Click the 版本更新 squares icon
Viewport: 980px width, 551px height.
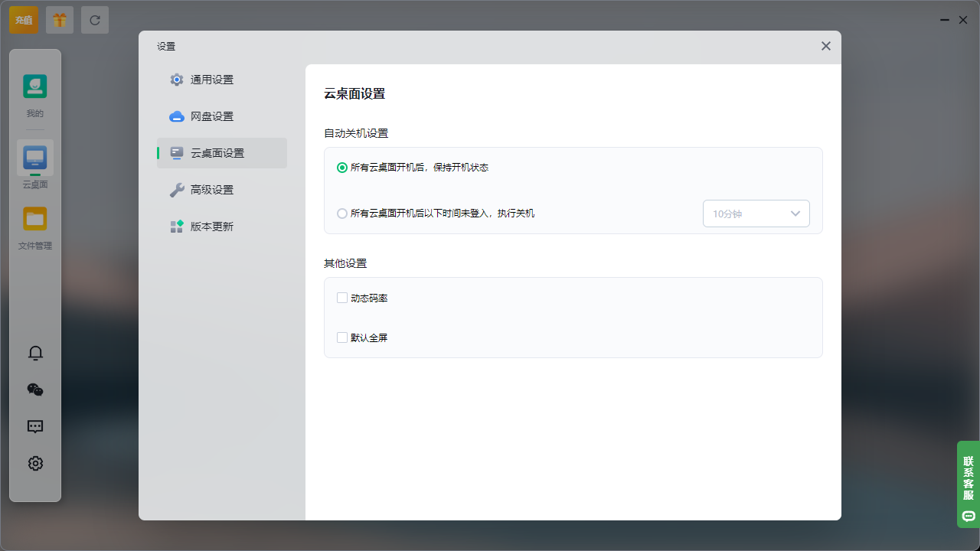click(177, 227)
